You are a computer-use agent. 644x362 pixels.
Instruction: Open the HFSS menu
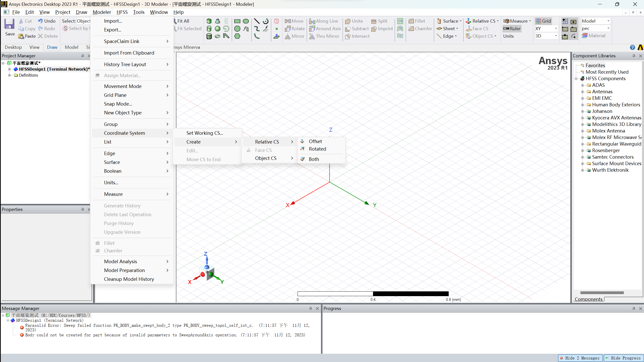click(122, 12)
